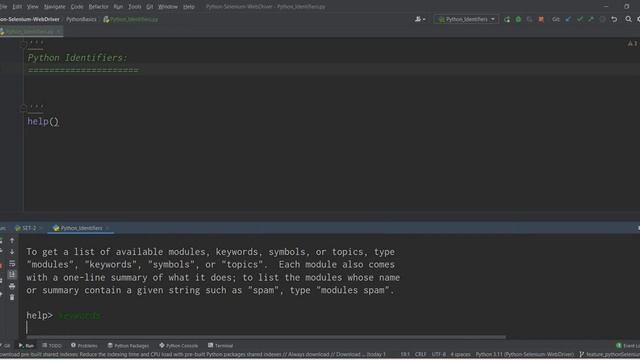Toggle Scroll to End console icon
Viewport: 640px width, 360px height.
[x=12, y=275]
